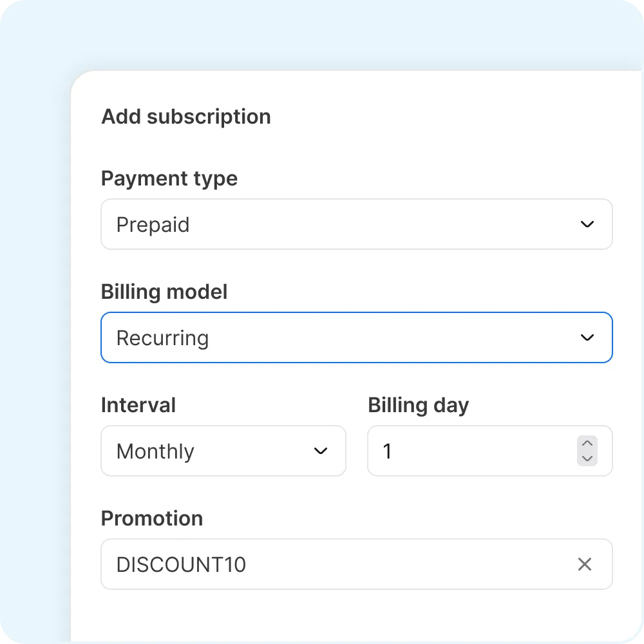This screenshot has height=644, width=644.
Task: Decrease billing day with down arrow
Action: pyautogui.click(x=587, y=459)
